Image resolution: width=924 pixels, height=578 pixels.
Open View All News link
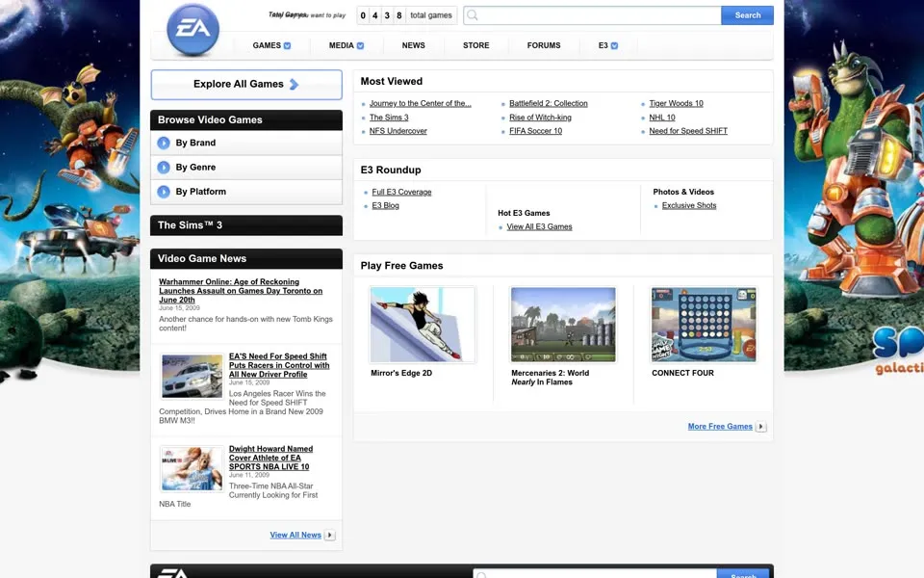point(295,535)
